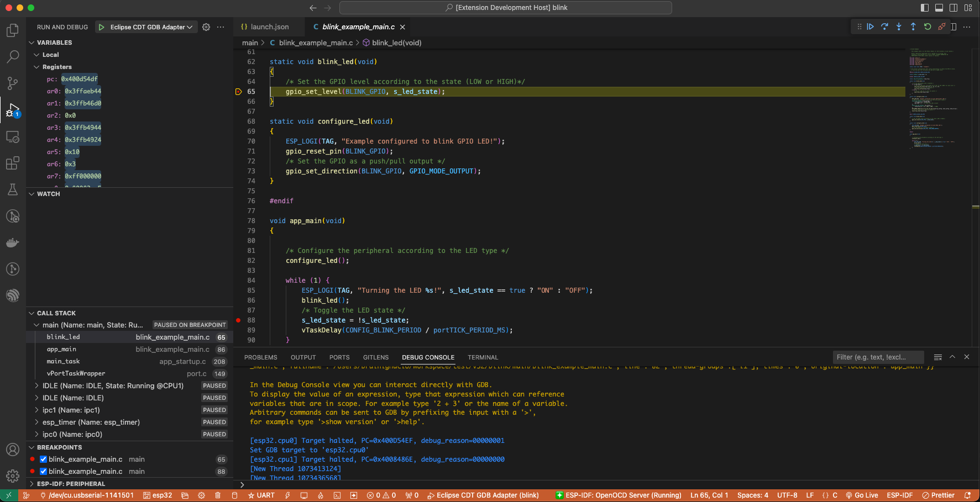The width and height of the screenshot is (980, 502).
Task: Step over the current line
Action: [x=885, y=26]
